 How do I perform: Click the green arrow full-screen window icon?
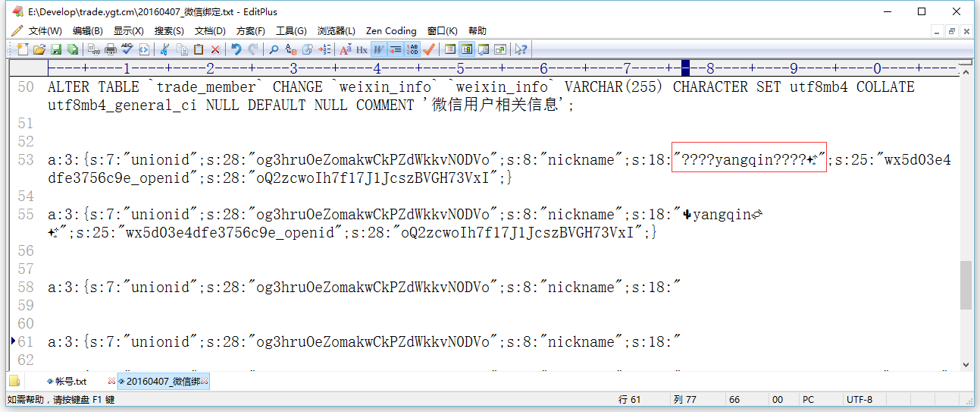point(500,49)
